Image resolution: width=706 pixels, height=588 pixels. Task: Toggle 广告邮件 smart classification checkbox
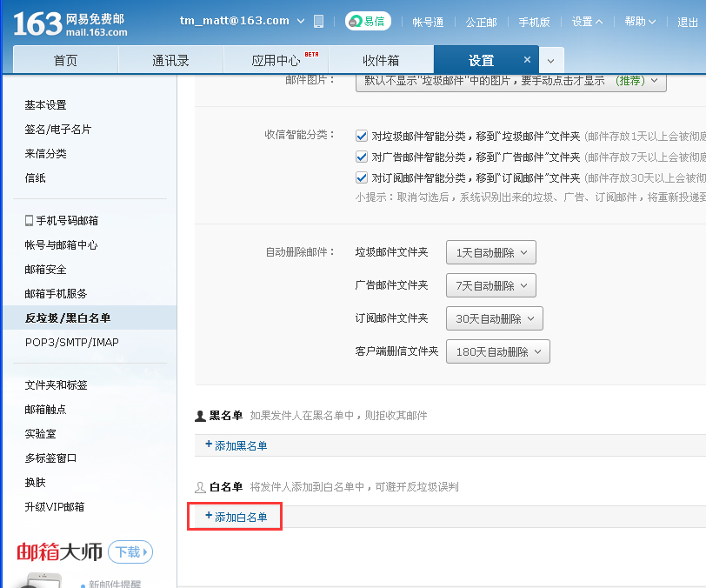(362, 157)
